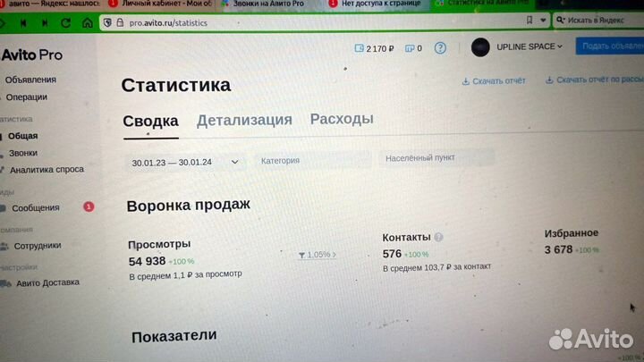Click the bonus counter icon showing 0
The image size is (644, 362).
pyautogui.click(x=413, y=48)
